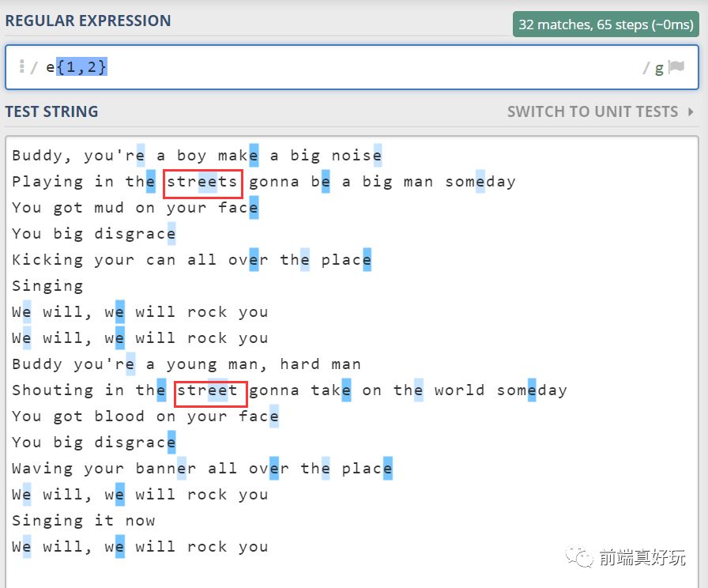Click the word 'streets' in test string
The image size is (708, 588).
[201, 182]
